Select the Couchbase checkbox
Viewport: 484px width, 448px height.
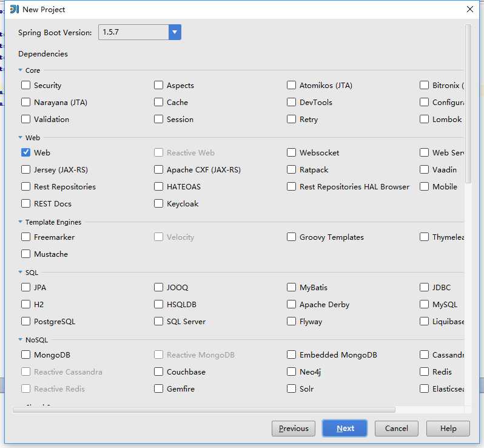pos(158,372)
